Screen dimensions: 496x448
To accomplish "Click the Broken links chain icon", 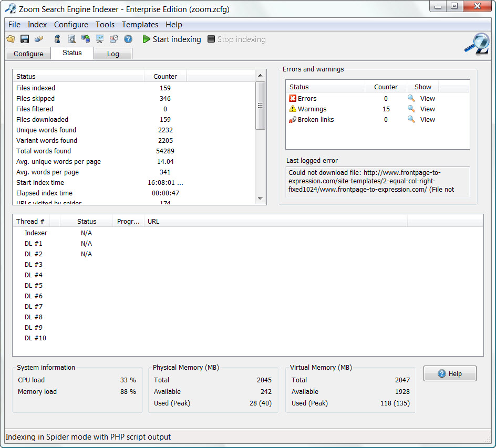I will (x=293, y=120).
